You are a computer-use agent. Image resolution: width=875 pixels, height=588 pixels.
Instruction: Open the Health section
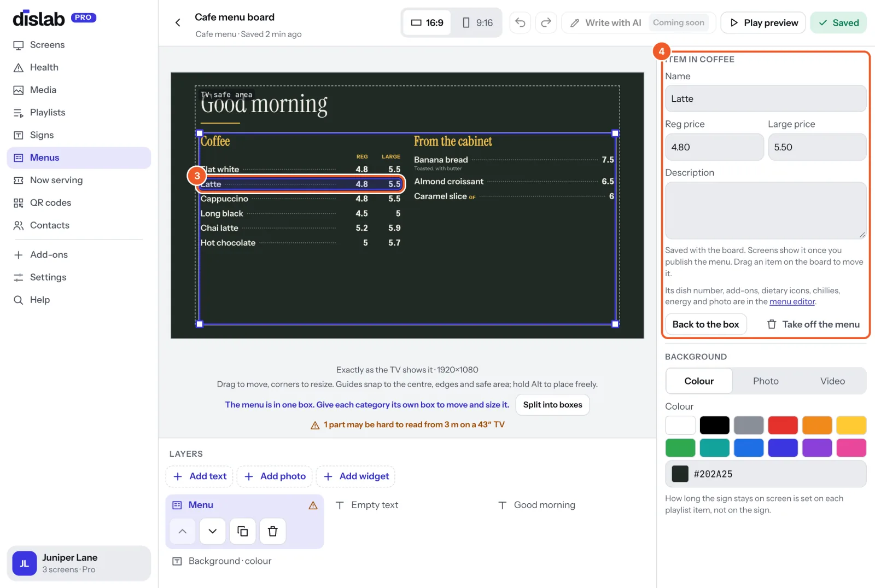[x=79, y=67]
